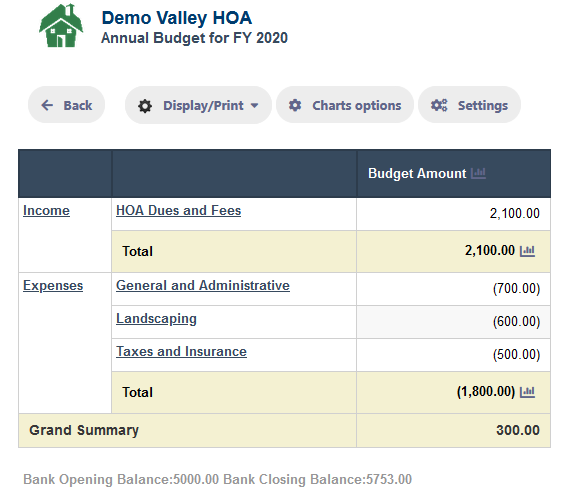Open the Settings button
This screenshot has height=496, width=567.
point(469,105)
